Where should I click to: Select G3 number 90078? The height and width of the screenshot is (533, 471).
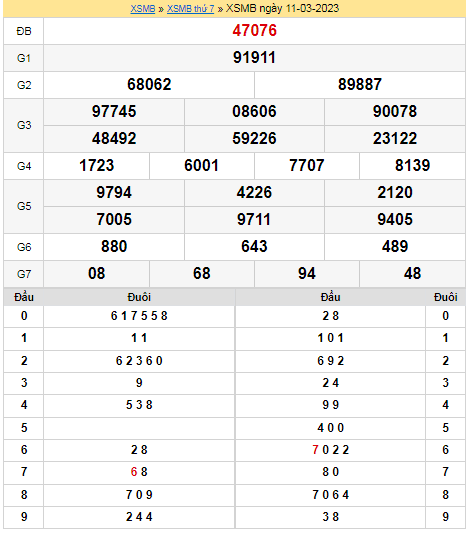point(395,111)
